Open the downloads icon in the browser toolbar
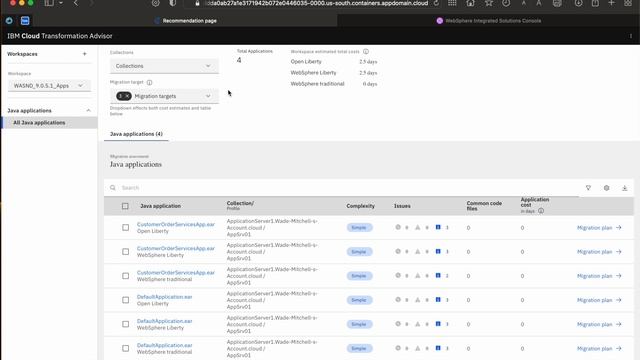Viewport: 640px width, 360px height. (578, 3)
